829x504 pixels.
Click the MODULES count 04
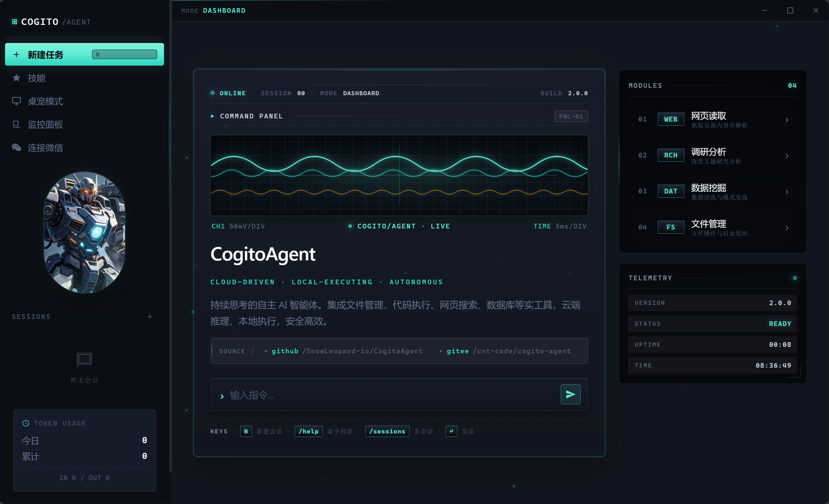coord(792,85)
